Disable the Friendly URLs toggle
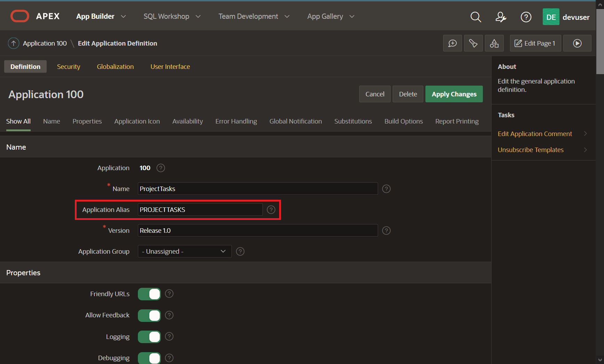 [149, 294]
